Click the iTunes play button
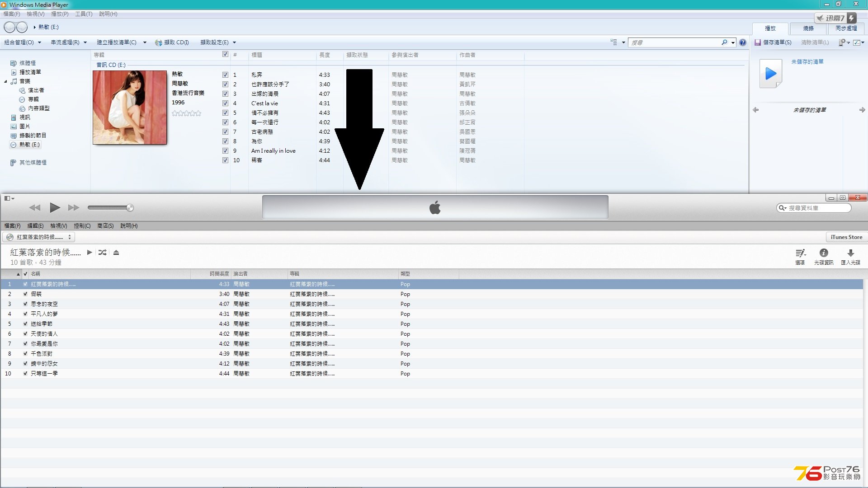 coord(55,208)
